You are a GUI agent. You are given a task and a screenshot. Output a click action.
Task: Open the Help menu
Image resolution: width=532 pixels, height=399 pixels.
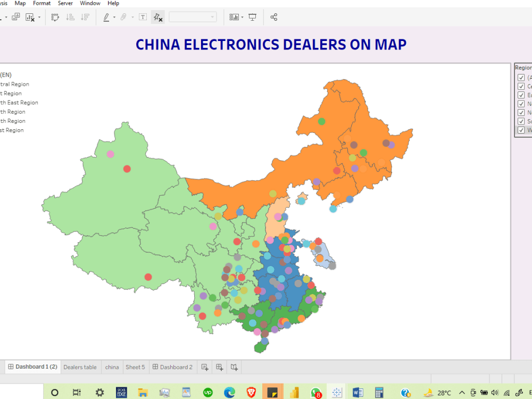(113, 3)
